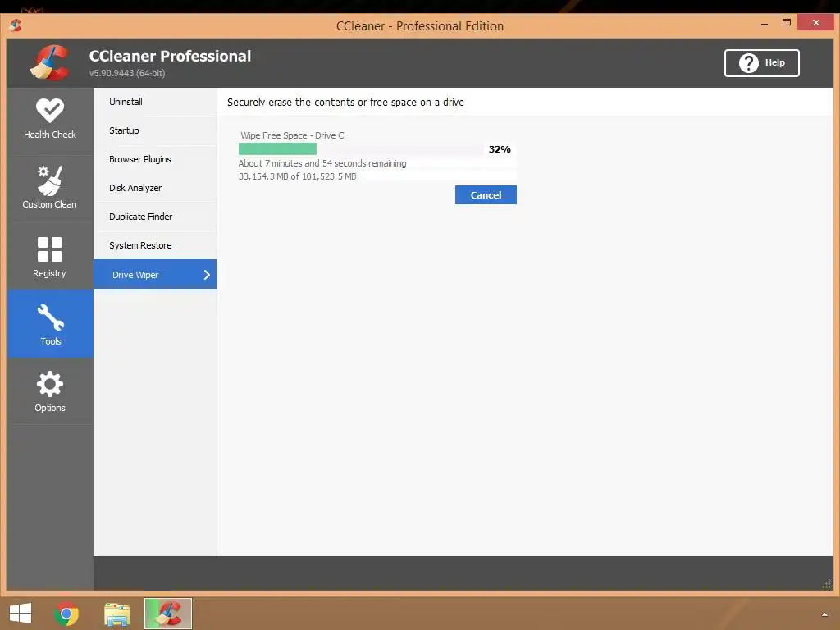The image size is (840, 630).
Task: Open the Disk Analyzer tool
Action: (155, 188)
